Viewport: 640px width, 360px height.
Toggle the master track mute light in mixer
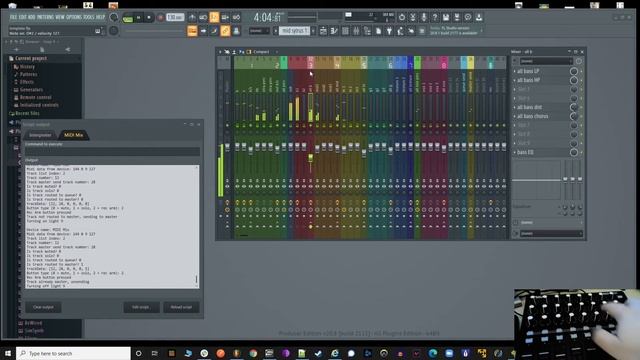228,126
